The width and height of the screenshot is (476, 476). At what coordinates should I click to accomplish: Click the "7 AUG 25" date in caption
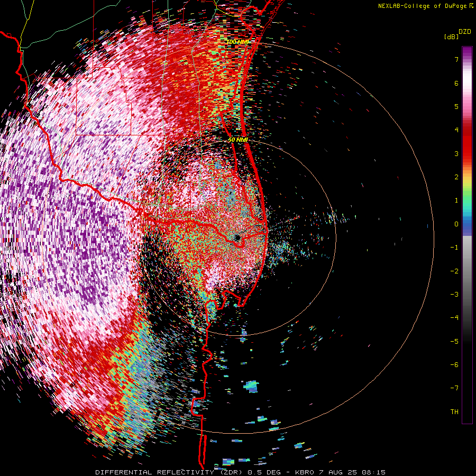[338, 472]
